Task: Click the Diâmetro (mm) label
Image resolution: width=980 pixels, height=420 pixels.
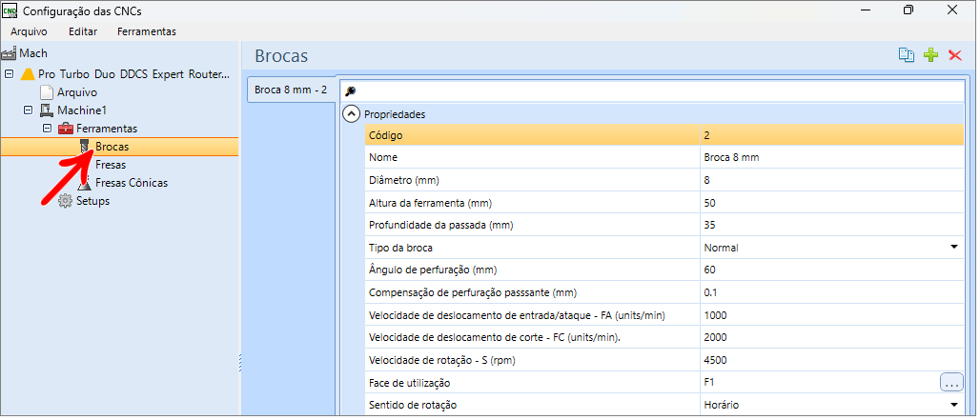Action: point(404,180)
